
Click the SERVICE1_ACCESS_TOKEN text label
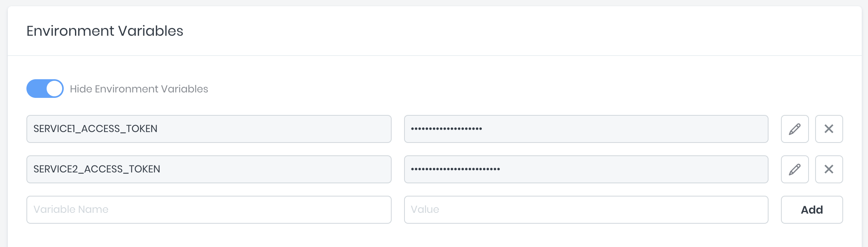point(95,129)
